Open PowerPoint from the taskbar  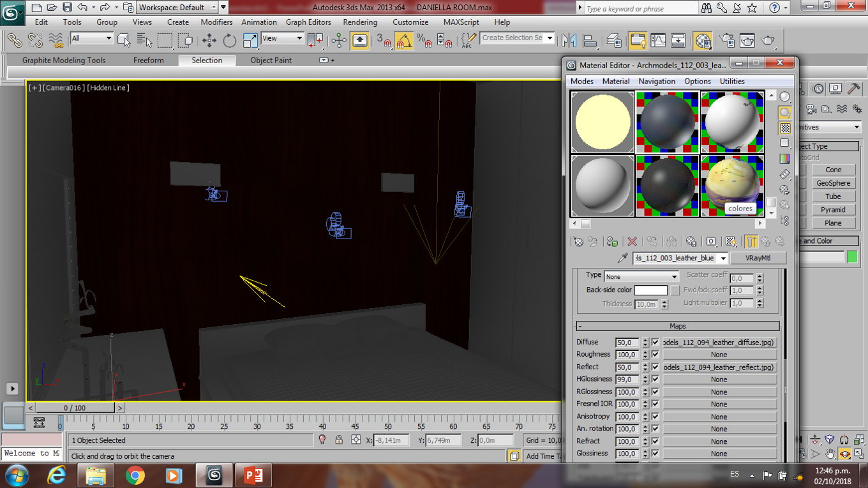tap(253, 475)
